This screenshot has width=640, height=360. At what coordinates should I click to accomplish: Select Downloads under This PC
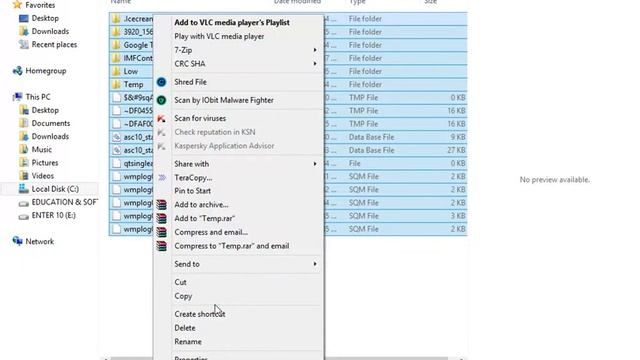[50, 136]
